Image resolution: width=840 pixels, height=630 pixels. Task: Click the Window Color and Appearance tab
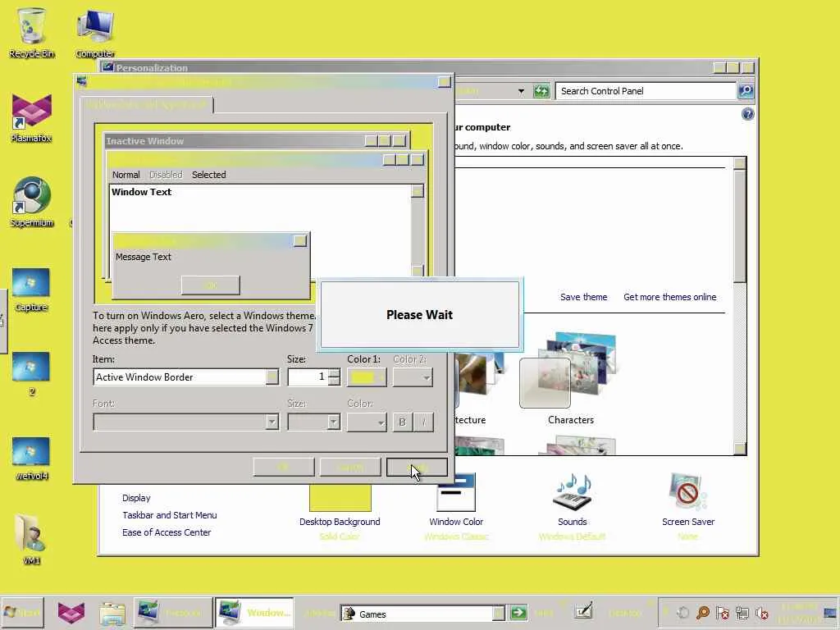147,104
